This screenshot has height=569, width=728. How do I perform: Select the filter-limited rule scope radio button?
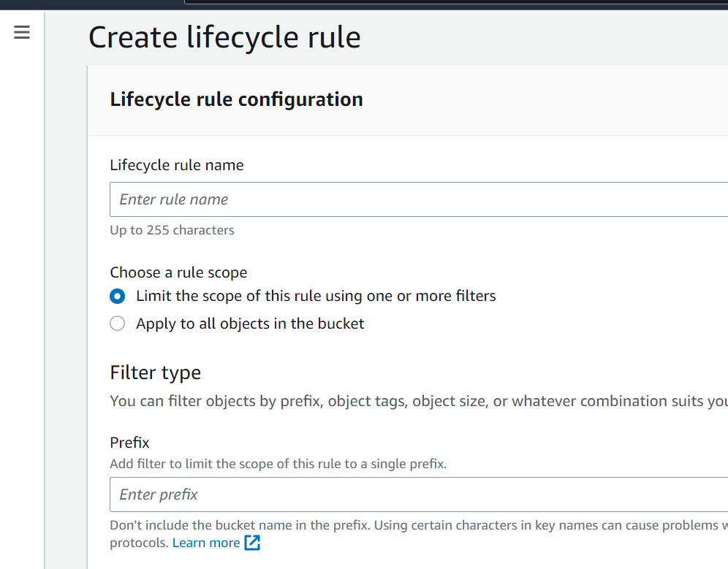click(117, 297)
